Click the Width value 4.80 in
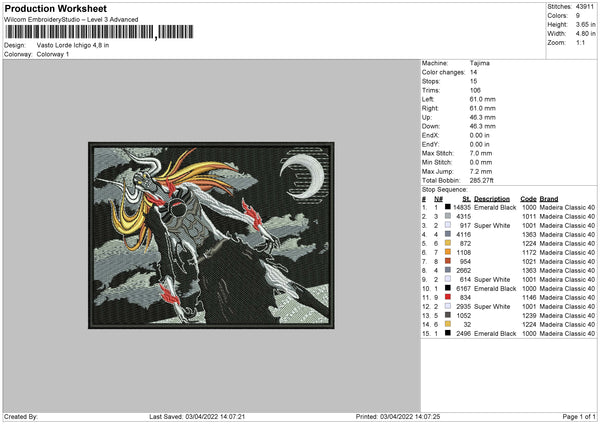This screenshot has width=600, height=424. tap(585, 34)
